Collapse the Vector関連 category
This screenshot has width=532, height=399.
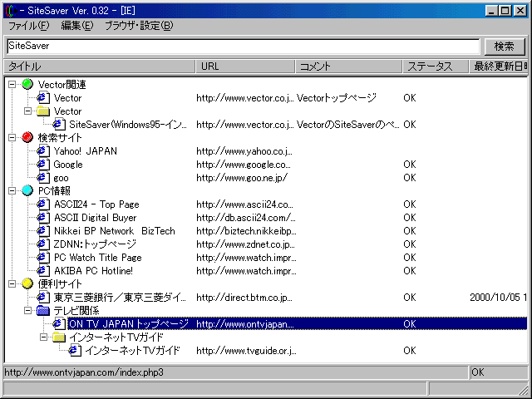pos(12,84)
